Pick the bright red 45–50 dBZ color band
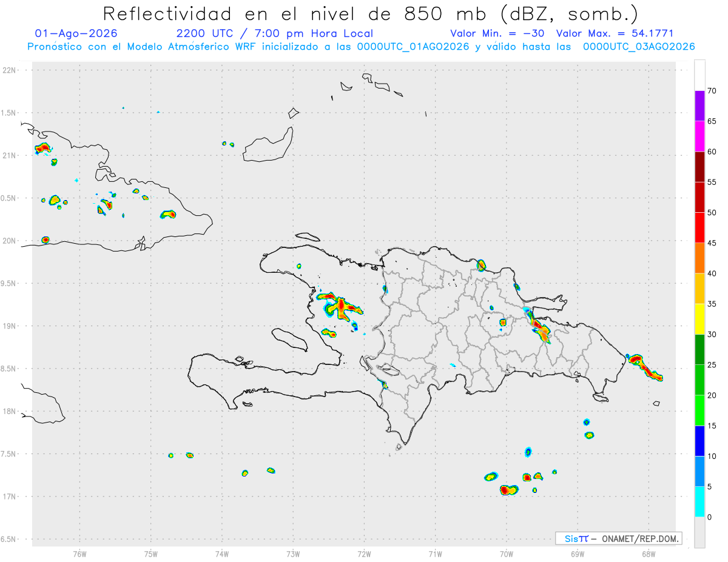728x562 pixels. click(699, 228)
